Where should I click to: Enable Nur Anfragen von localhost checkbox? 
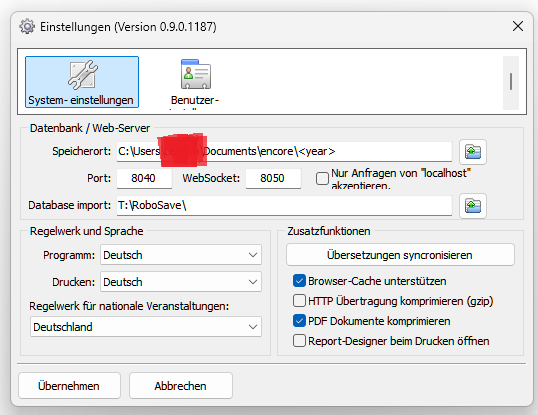(x=322, y=178)
